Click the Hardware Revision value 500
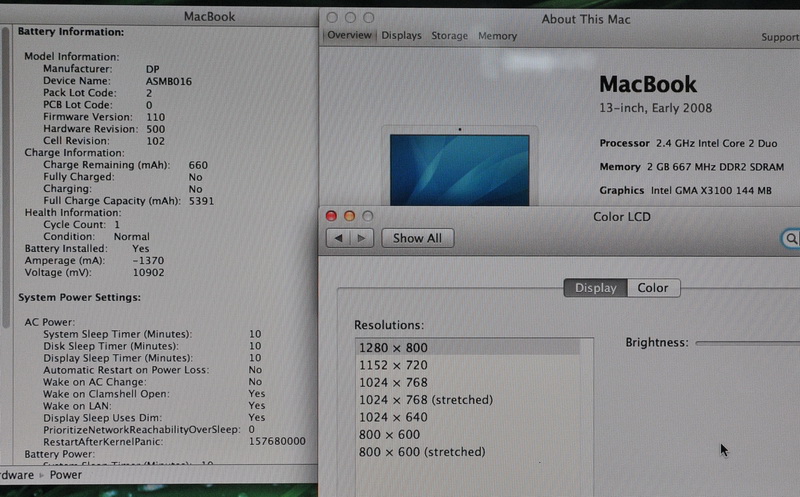The width and height of the screenshot is (800, 497). coord(156,129)
